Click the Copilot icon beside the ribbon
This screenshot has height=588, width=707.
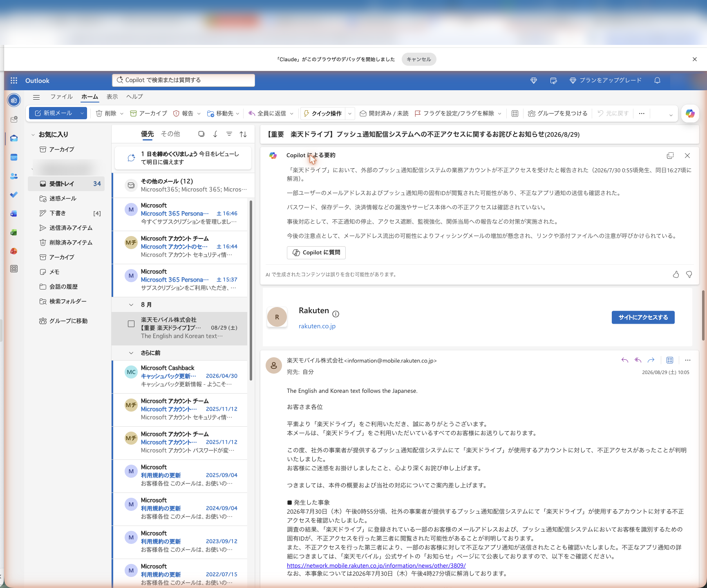[x=690, y=114]
